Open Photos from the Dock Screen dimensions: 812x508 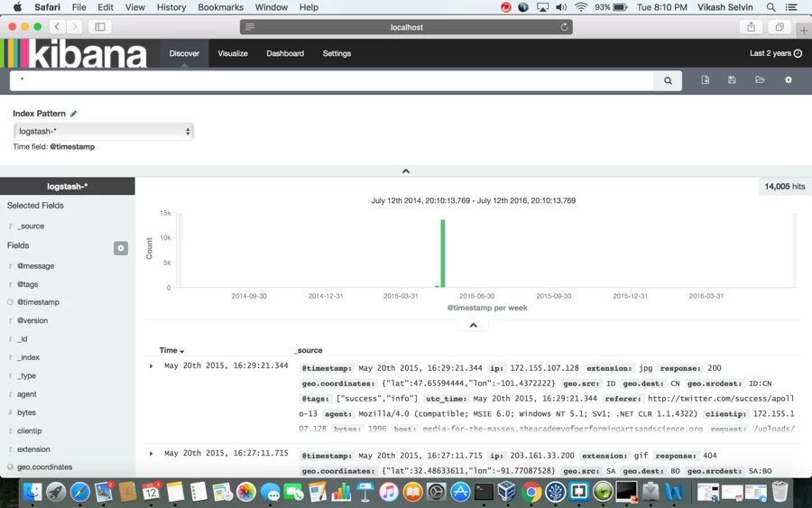246,492
